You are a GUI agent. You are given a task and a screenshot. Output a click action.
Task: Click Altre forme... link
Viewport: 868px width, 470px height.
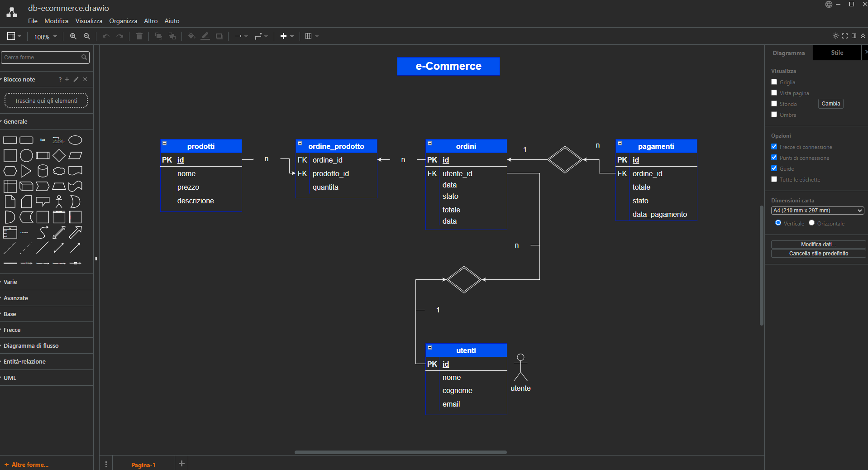click(x=27, y=465)
